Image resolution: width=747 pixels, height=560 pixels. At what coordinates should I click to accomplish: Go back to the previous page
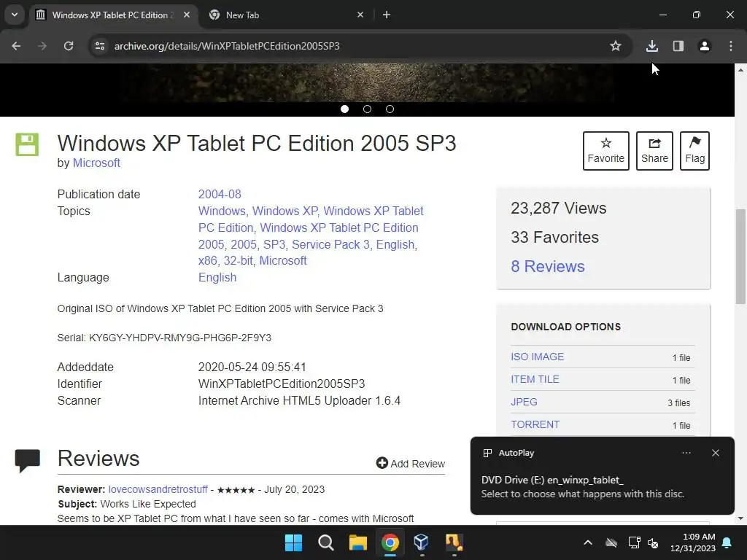16,46
